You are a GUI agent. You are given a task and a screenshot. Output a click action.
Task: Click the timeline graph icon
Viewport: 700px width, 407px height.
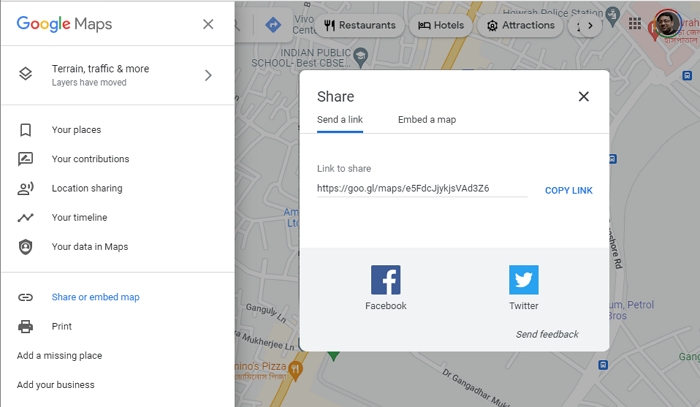(x=25, y=217)
